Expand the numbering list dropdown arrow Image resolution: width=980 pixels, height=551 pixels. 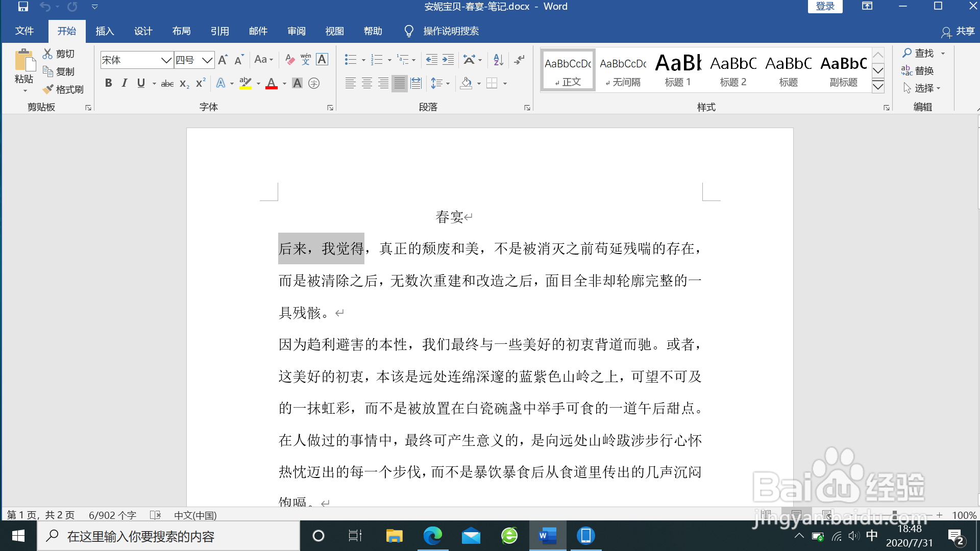[x=389, y=60]
